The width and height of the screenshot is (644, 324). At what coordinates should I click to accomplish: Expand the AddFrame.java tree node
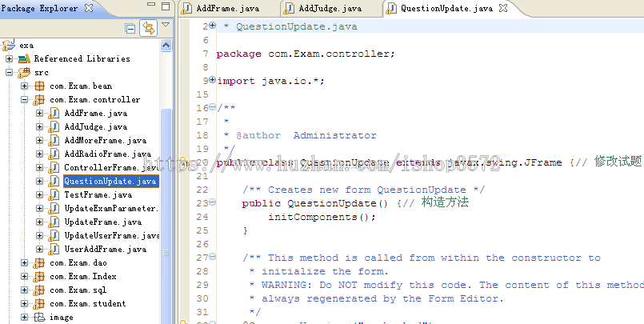pyautogui.click(x=39, y=113)
